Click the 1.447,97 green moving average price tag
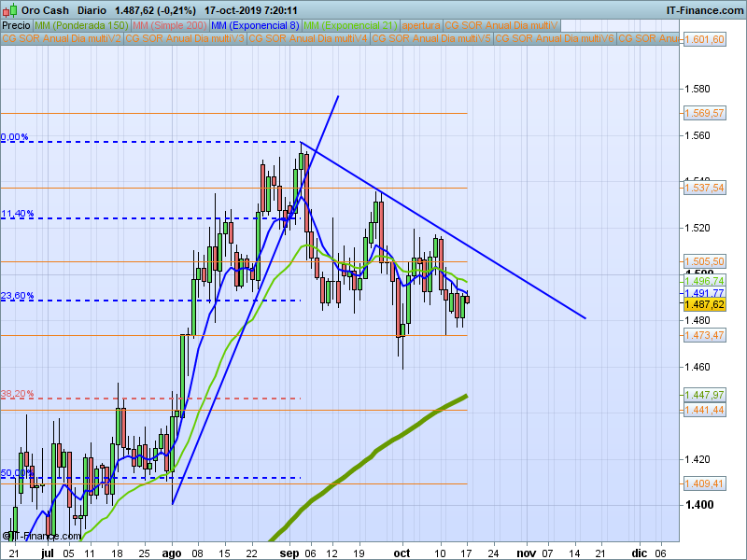Viewport: 747px width, 560px height. (704, 395)
